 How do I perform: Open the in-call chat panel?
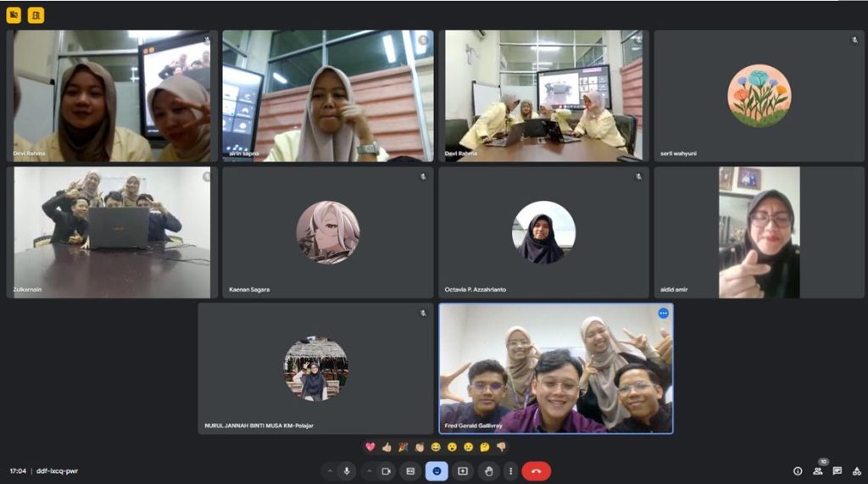pyautogui.click(x=837, y=470)
